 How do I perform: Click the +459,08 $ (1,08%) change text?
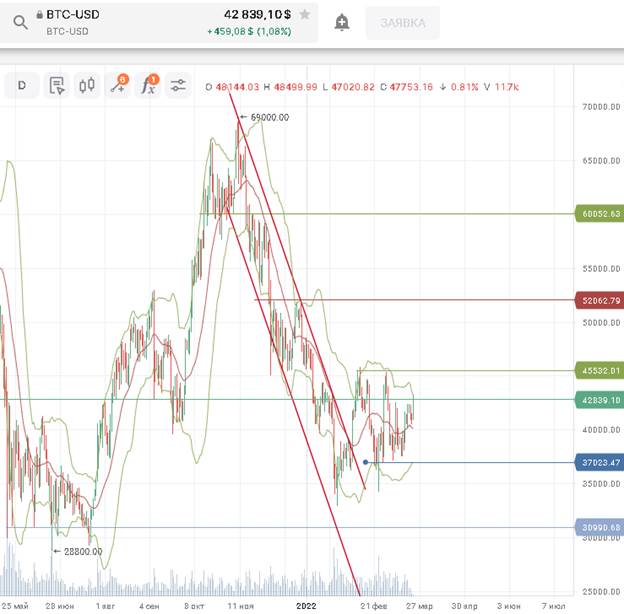[x=249, y=31]
